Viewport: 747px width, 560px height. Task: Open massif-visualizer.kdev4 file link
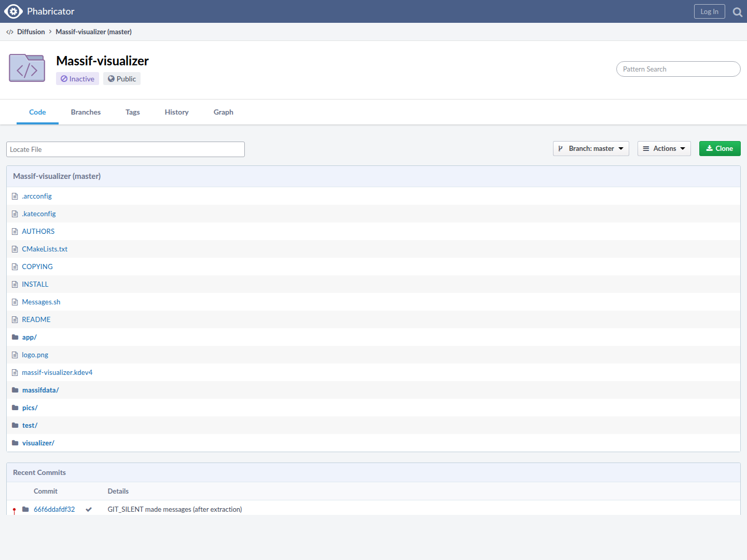point(57,373)
